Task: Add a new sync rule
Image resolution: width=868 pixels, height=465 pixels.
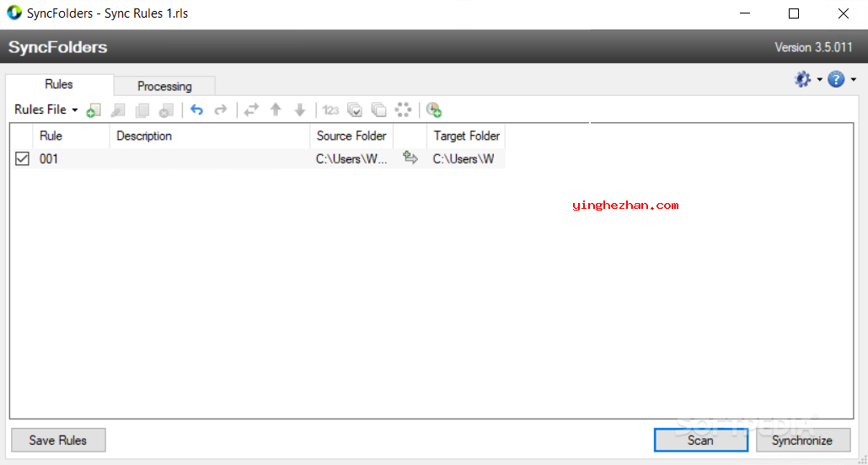Action: click(94, 110)
